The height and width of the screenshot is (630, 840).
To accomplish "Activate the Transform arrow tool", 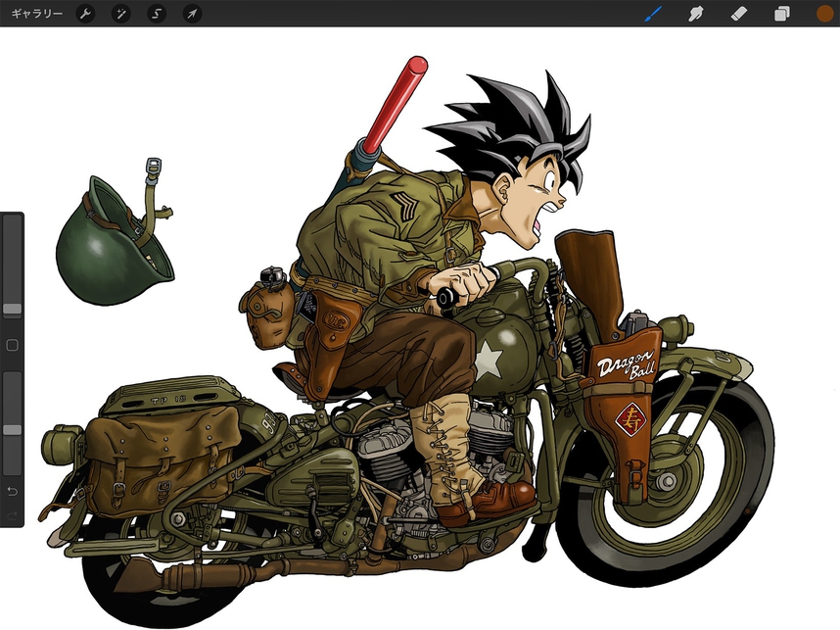I will [192, 14].
